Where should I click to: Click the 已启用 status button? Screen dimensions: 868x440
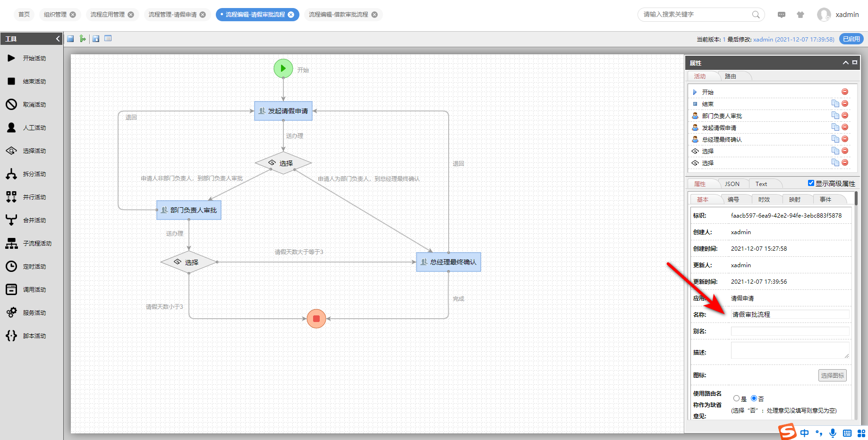click(x=851, y=39)
